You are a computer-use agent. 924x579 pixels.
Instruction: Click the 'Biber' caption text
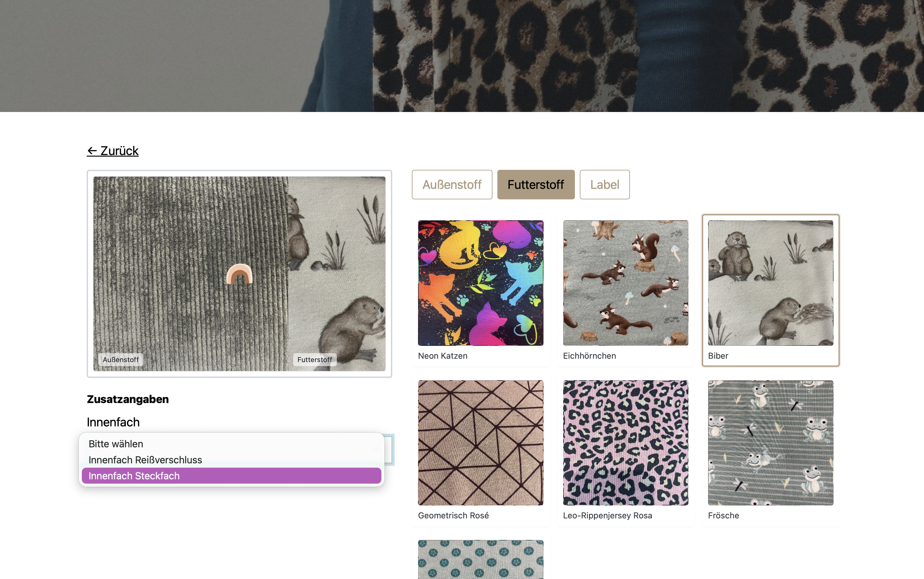[x=718, y=356]
